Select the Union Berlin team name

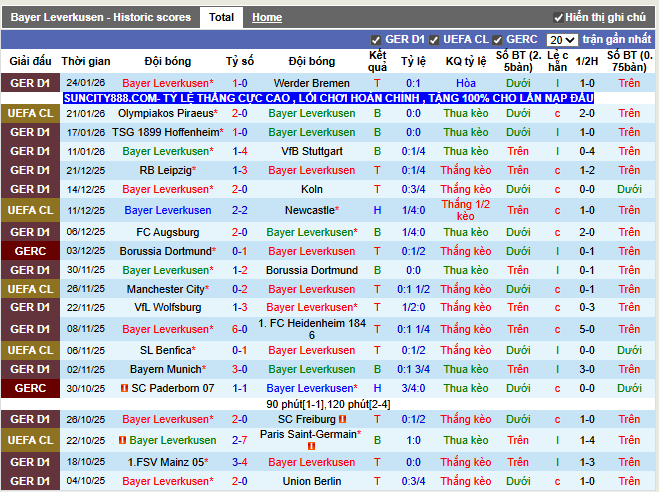311,481
